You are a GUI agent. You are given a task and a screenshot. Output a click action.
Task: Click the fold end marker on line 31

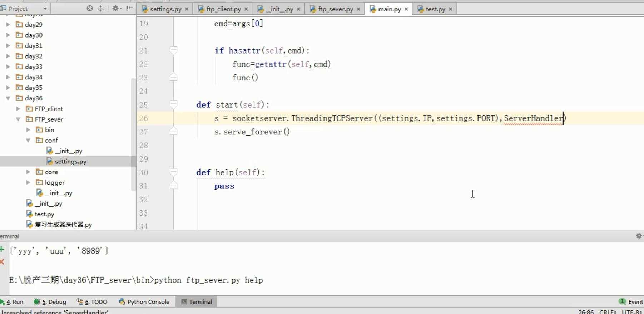173,185
